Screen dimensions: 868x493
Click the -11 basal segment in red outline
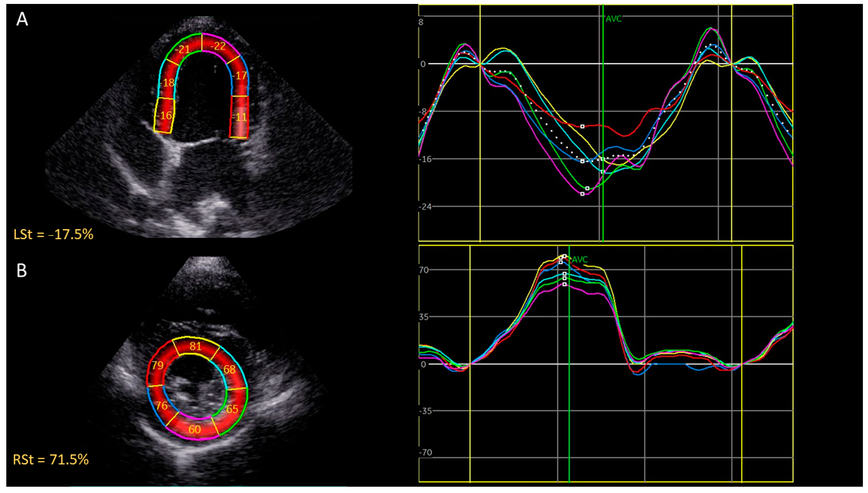(x=240, y=117)
